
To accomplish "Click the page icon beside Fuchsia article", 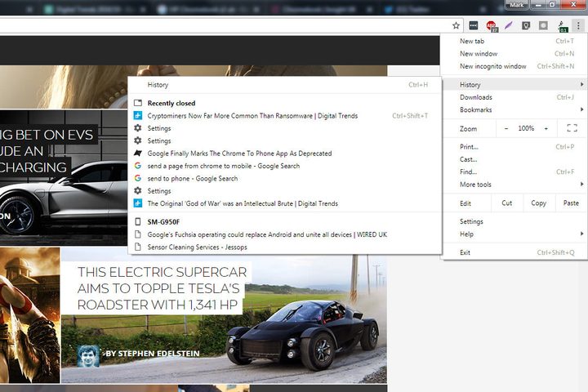I will coord(138,234).
